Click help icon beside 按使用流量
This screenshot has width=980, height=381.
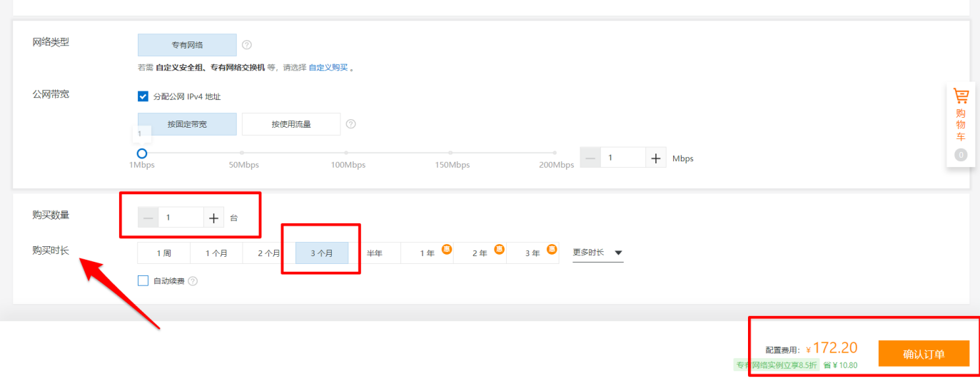point(350,124)
